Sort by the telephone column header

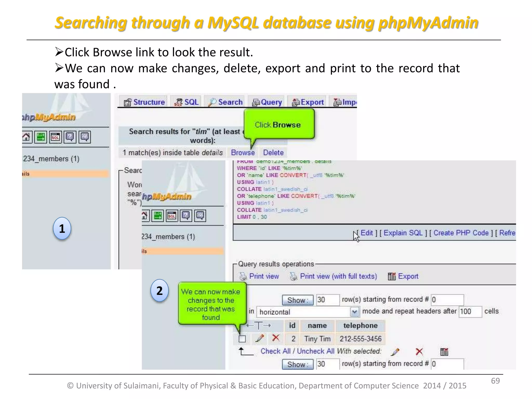[x=360, y=325]
